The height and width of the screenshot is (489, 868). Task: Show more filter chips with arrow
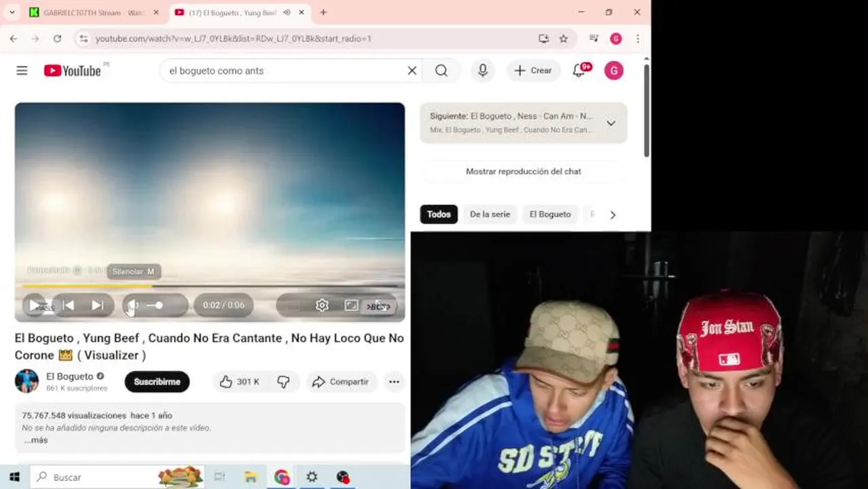[613, 215]
